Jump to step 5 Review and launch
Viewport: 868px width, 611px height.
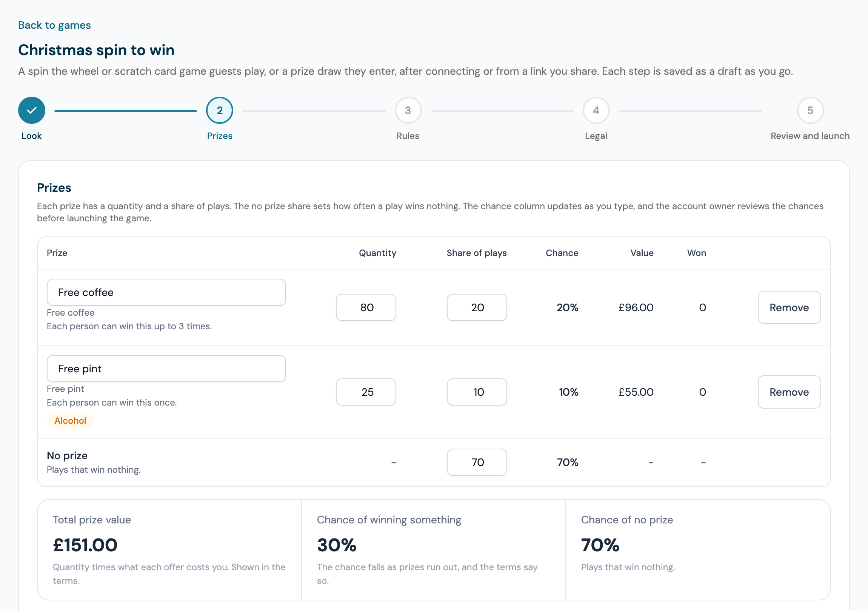pyautogui.click(x=810, y=110)
